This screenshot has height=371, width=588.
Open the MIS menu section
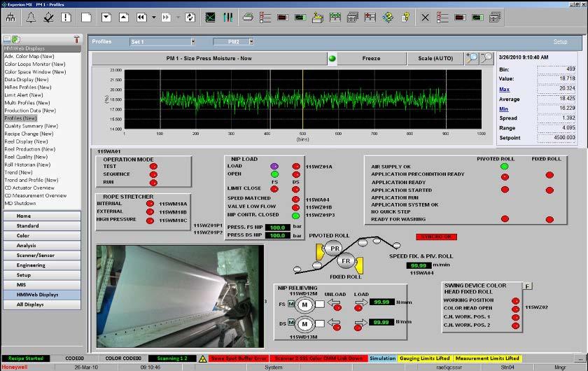pyautogui.click(x=42, y=285)
